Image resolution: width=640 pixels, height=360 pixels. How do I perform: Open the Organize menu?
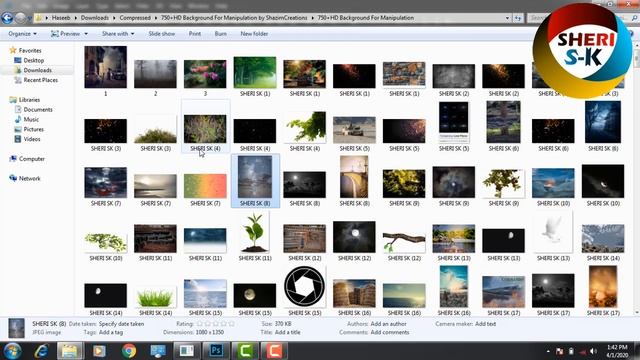click(x=22, y=34)
